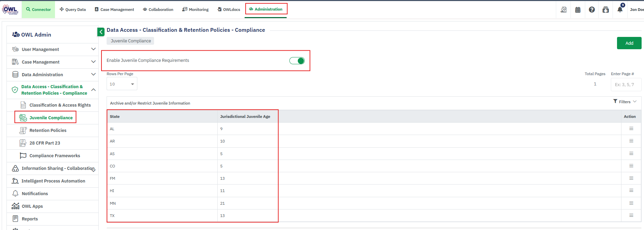Open Retention Policies in sidebar

tap(48, 131)
